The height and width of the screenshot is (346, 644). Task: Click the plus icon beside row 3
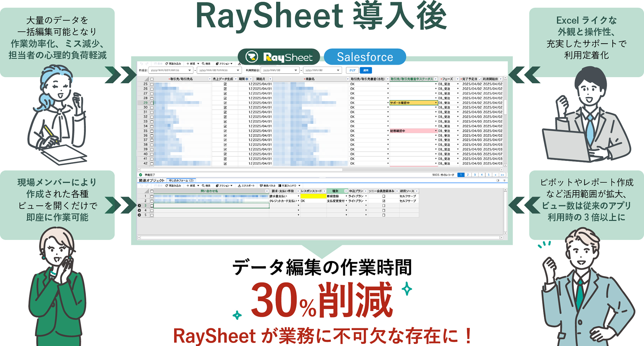(x=139, y=205)
